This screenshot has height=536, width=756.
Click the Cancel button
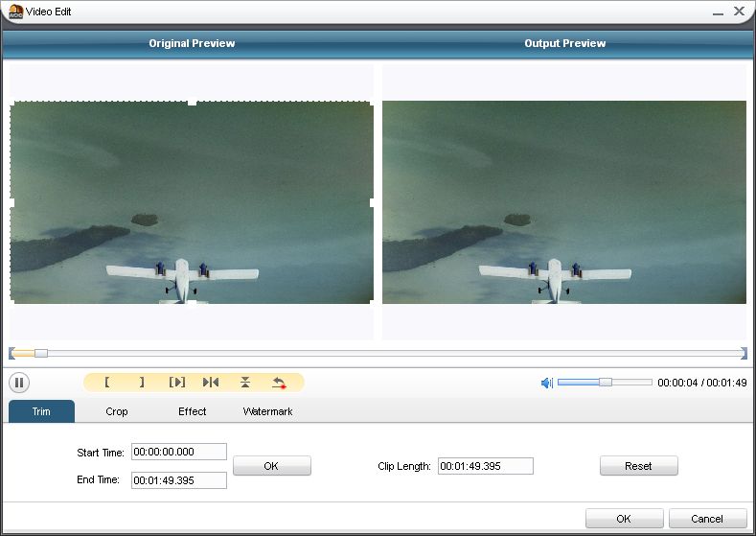click(708, 519)
